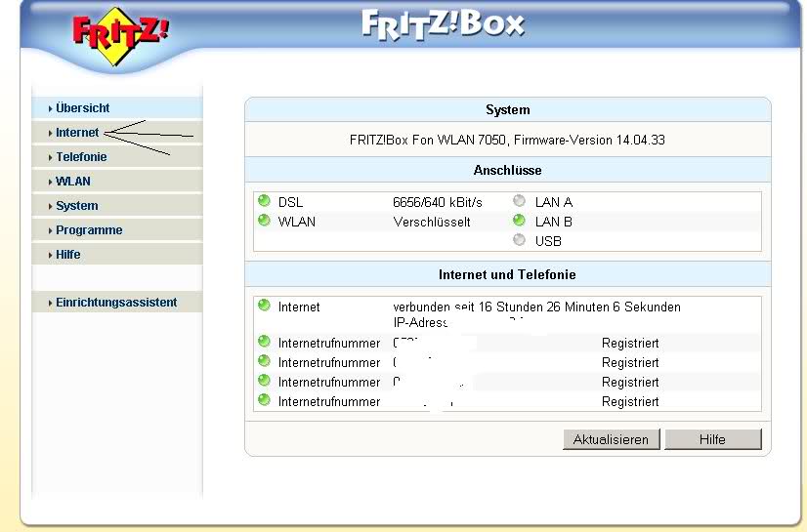Image resolution: width=807 pixels, height=532 pixels.
Task: Click the Verschlüsselt WLAN status text
Action: pos(432,222)
